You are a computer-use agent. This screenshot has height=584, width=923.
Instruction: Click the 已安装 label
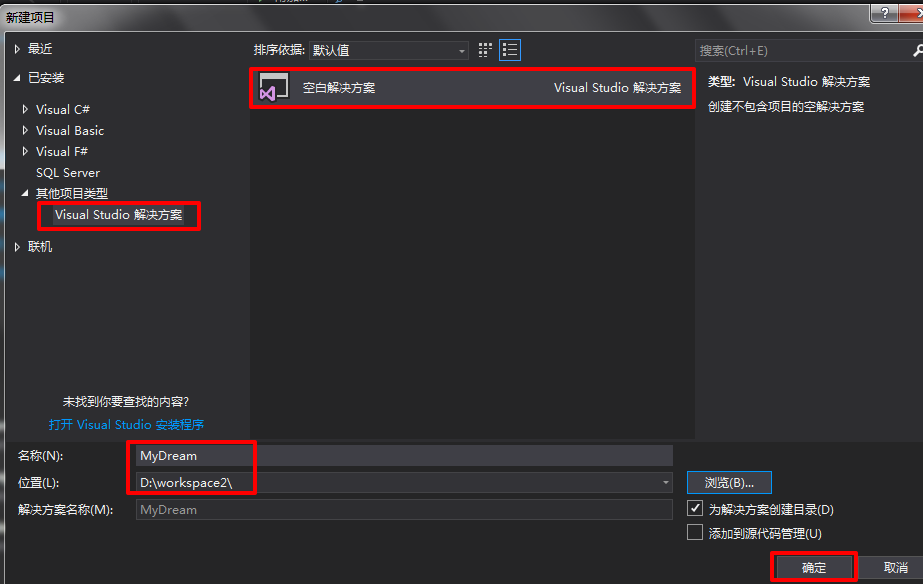pos(46,78)
